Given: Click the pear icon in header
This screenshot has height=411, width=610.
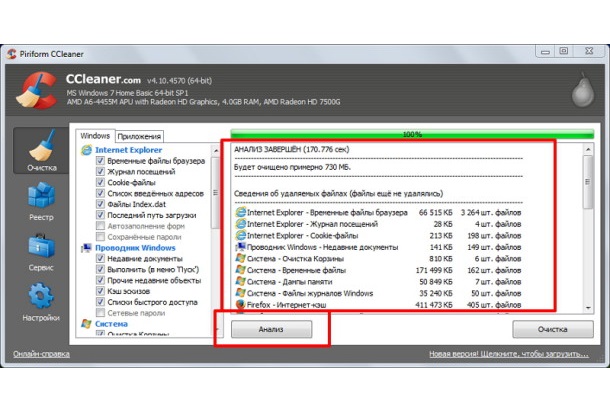Looking at the screenshot, I should tap(583, 90).
